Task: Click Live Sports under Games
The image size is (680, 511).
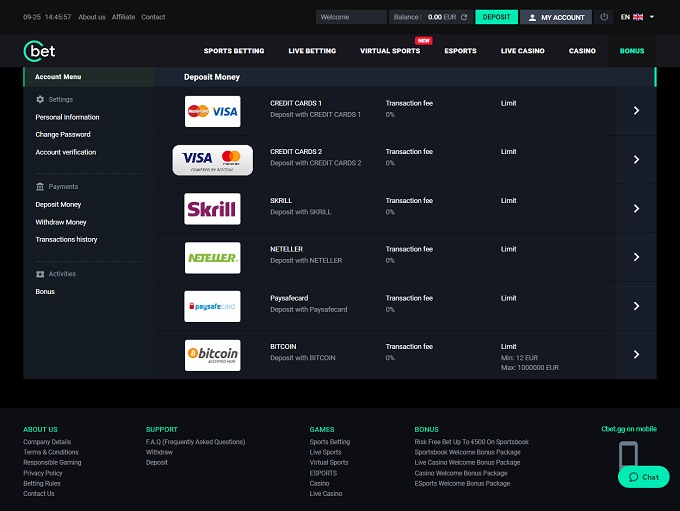Action: click(325, 452)
